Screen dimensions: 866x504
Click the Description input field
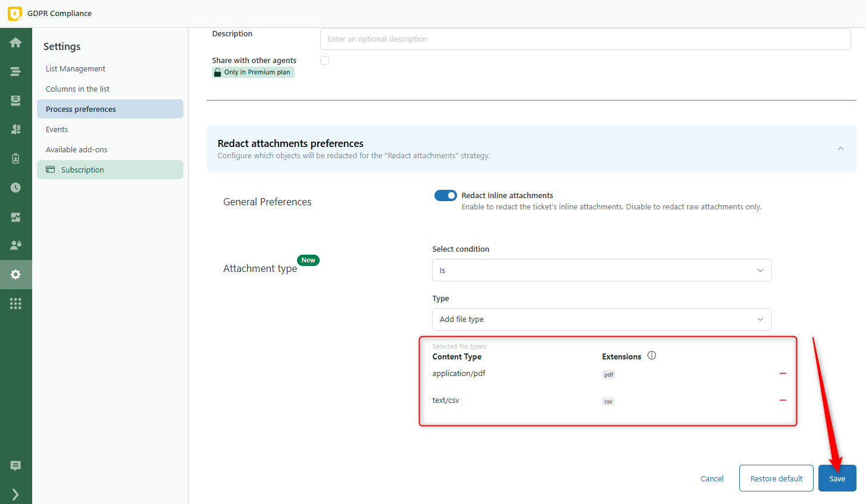click(x=585, y=39)
